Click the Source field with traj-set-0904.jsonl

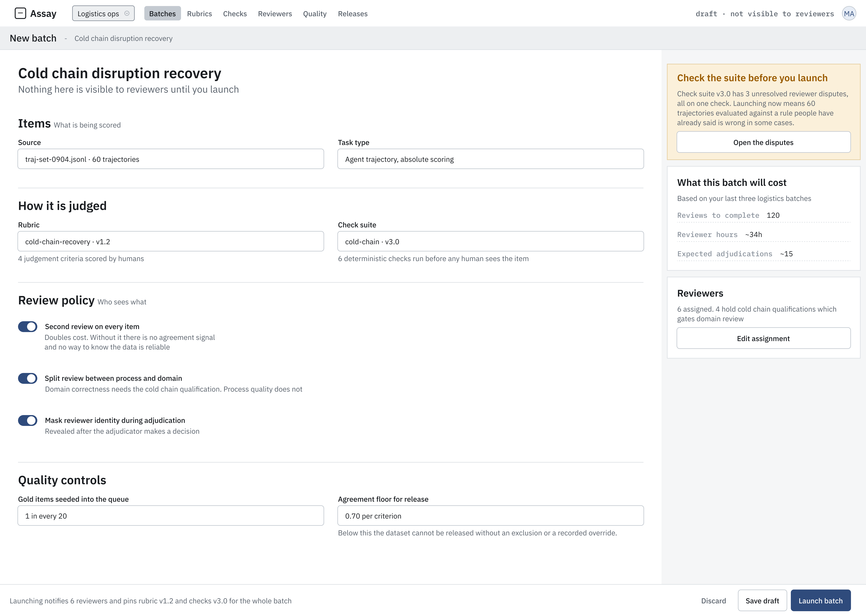tap(171, 159)
